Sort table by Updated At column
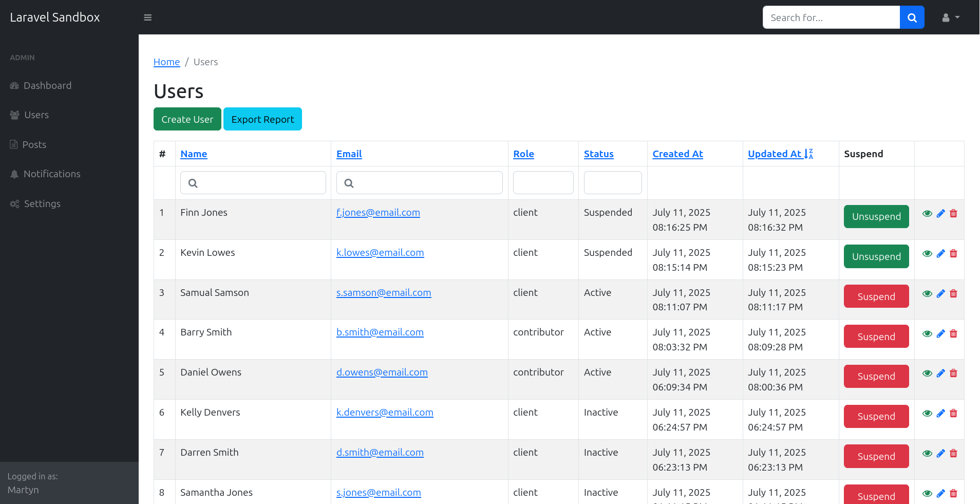This screenshot has height=504, width=980. click(775, 154)
